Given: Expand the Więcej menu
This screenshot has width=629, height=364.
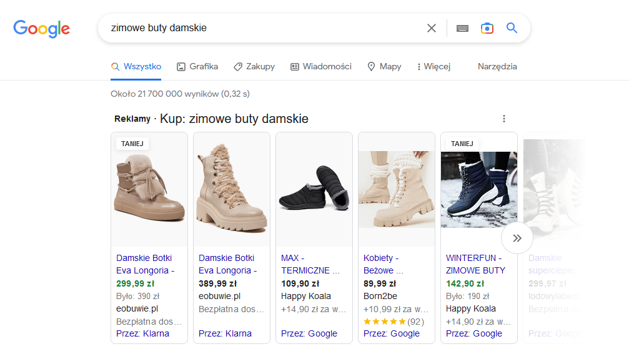Looking at the screenshot, I should pos(433,67).
